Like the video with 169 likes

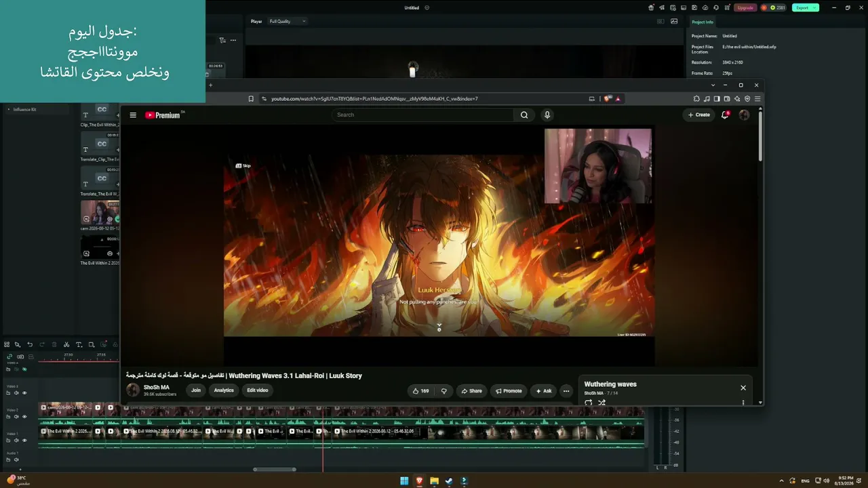(420, 391)
